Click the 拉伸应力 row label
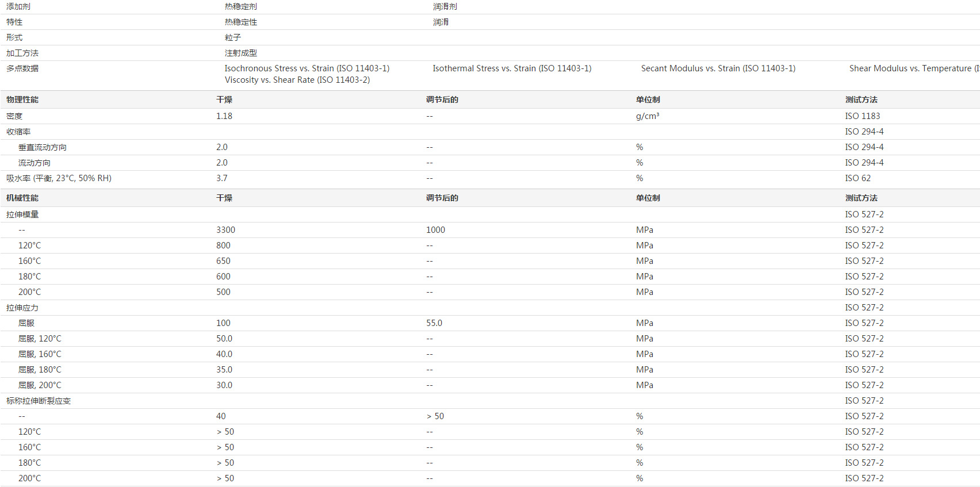The image size is (980, 487). tap(22, 308)
